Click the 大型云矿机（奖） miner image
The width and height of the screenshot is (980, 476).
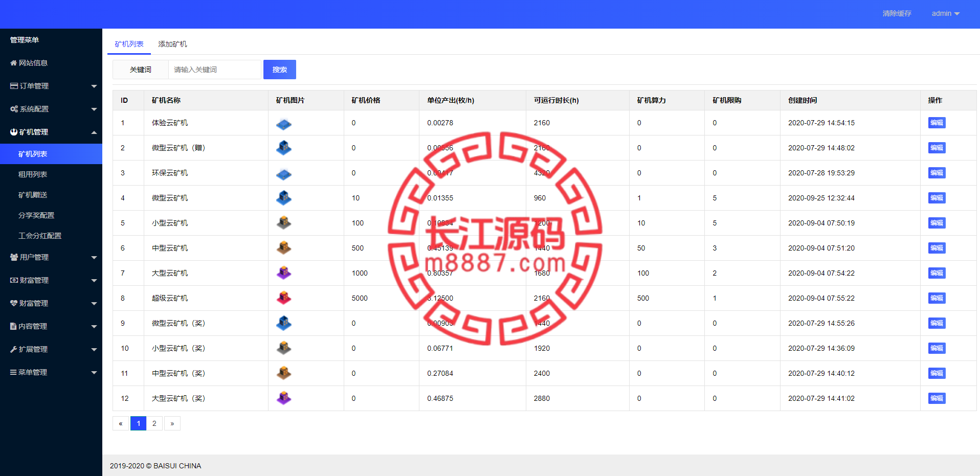284,398
